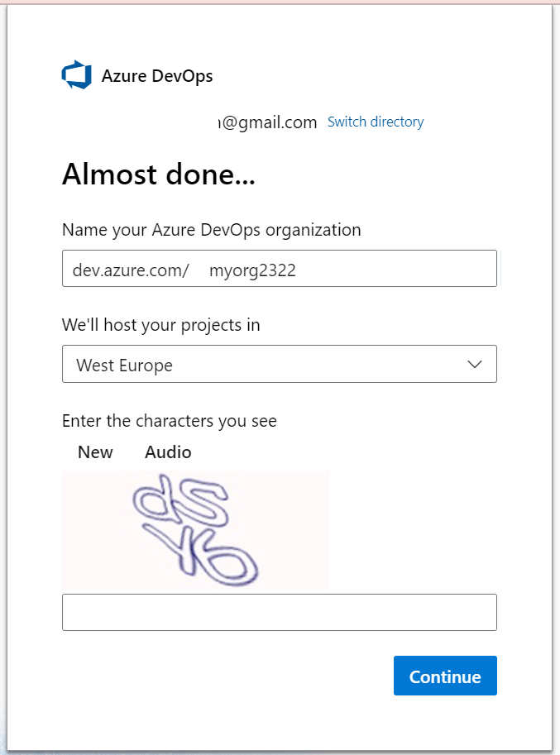Click the captcha challenge image
The width and height of the screenshot is (560, 755).
[196, 529]
